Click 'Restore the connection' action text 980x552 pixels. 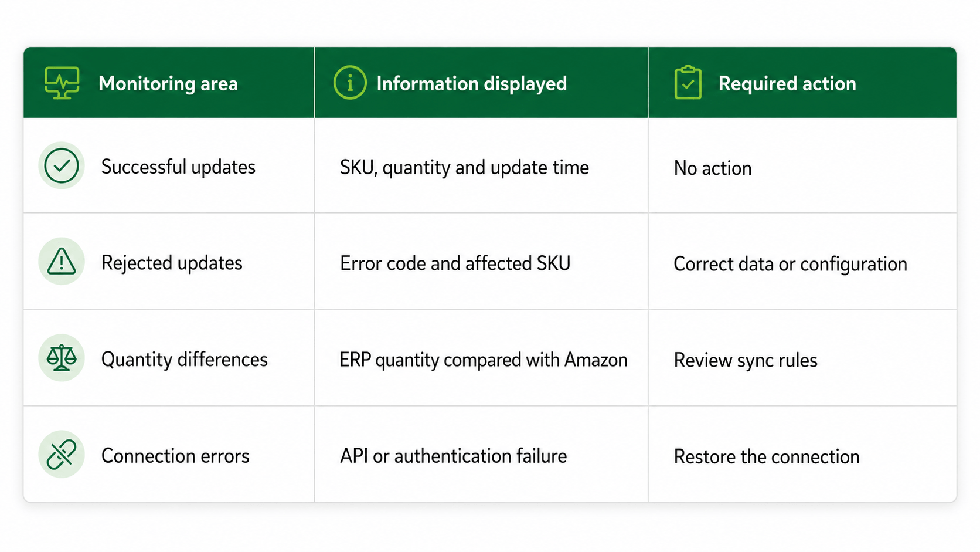[767, 456]
